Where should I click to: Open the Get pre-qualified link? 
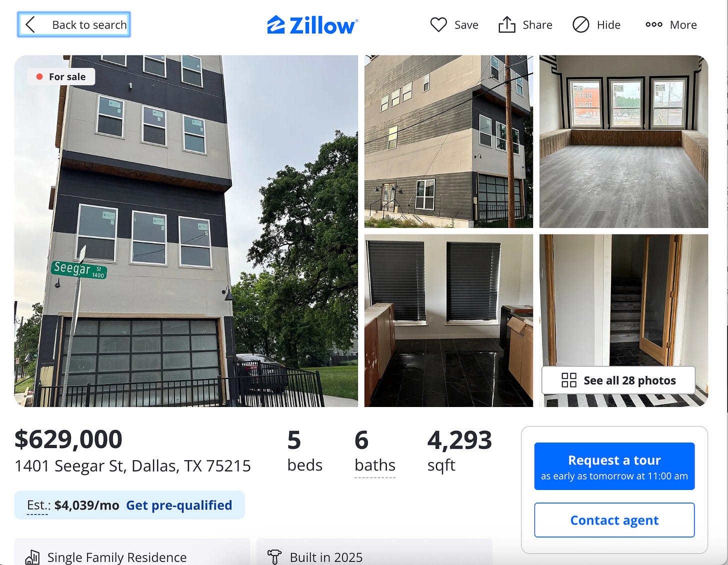tap(179, 505)
